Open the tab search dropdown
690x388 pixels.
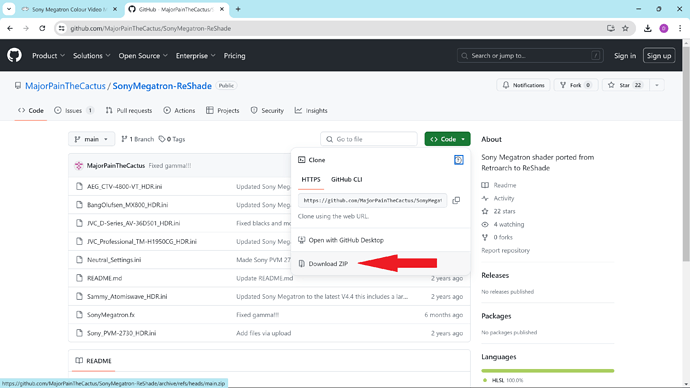click(9, 9)
